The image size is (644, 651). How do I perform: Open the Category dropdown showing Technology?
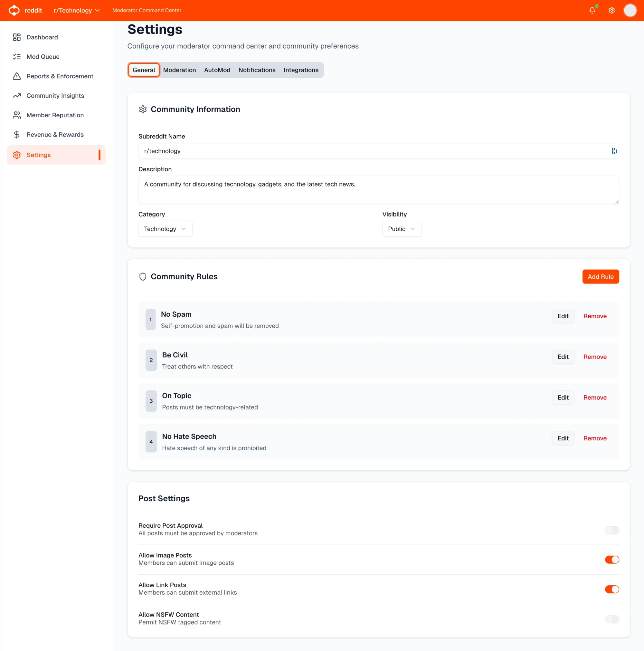(x=165, y=229)
